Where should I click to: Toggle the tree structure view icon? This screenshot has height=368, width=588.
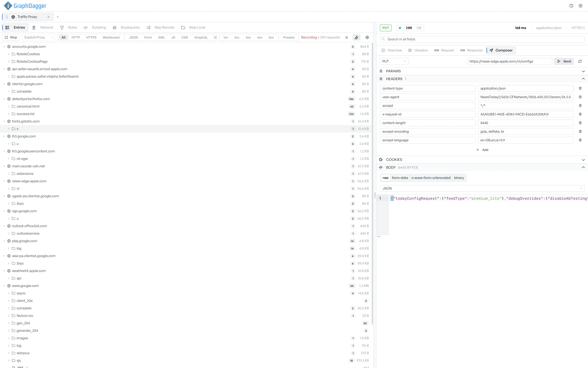(x=356, y=38)
